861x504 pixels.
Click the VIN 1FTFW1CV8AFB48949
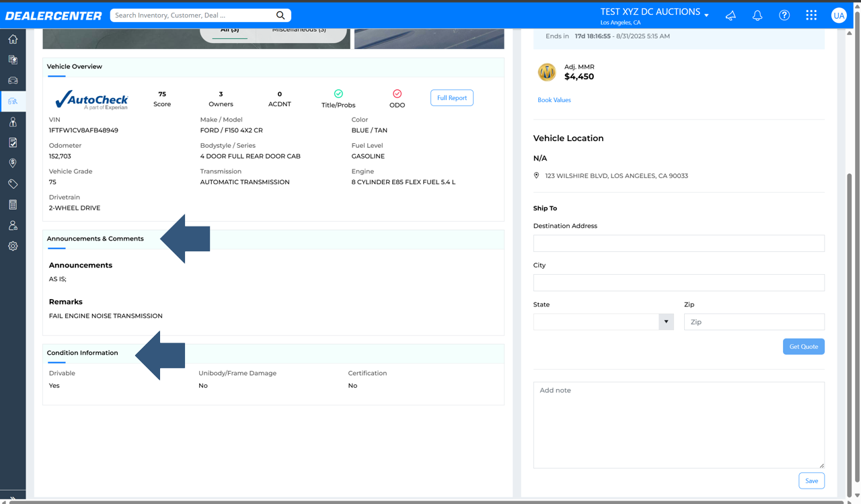[83, 130]
